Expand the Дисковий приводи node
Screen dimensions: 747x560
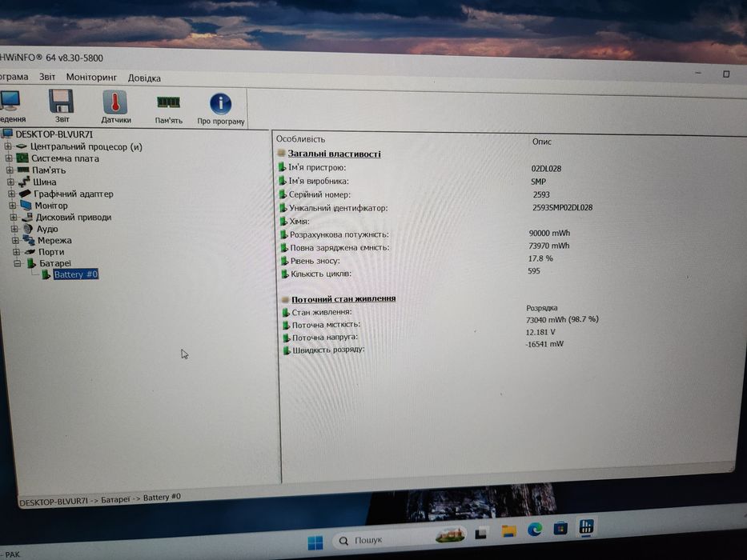tap(14, 217)
